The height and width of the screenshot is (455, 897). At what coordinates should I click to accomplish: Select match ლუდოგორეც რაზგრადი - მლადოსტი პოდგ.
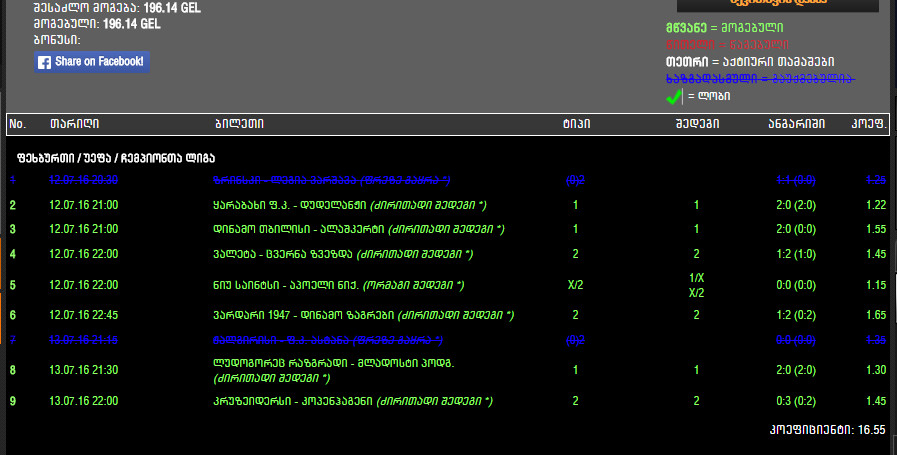[x=334, y=370]
